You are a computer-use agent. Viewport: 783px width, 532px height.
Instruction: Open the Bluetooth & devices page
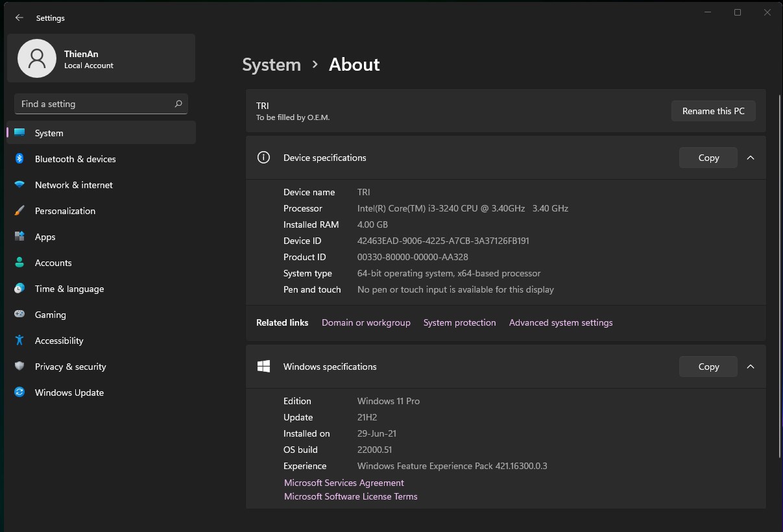[x=101, y=159]
